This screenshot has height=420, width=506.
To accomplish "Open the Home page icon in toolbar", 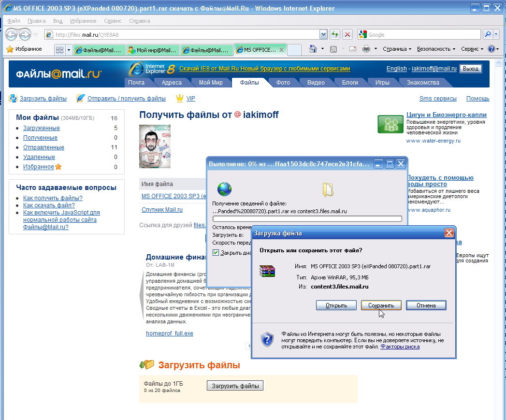I will pos(313,49).
